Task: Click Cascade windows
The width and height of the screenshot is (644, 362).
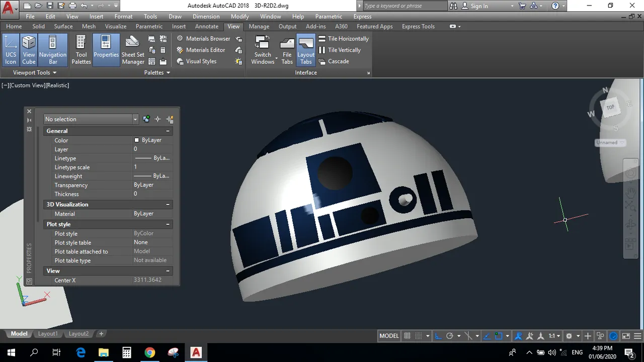Action: coord(334,61)
